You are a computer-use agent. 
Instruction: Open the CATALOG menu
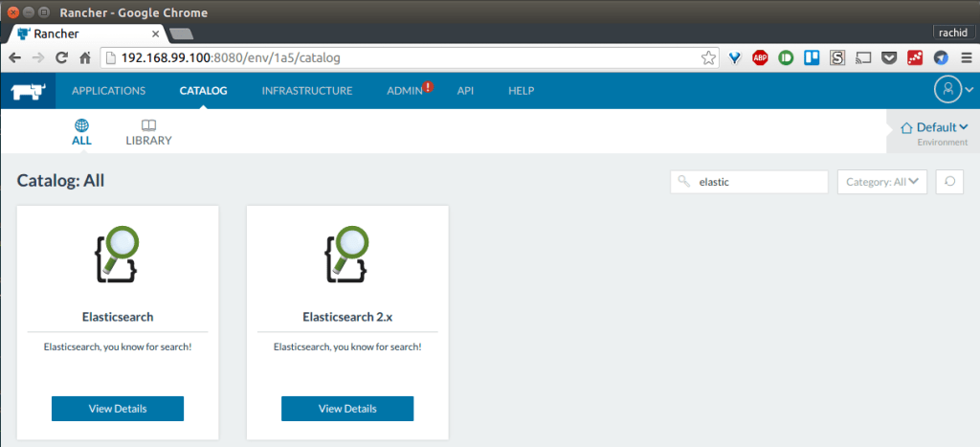pyautogui.click(x=203, y=91)
